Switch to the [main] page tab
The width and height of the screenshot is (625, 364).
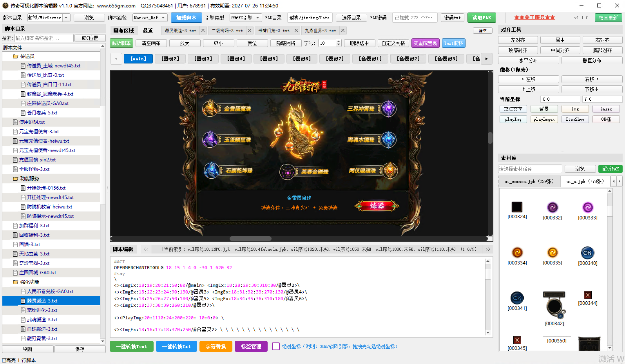click(x=138, y=59)
